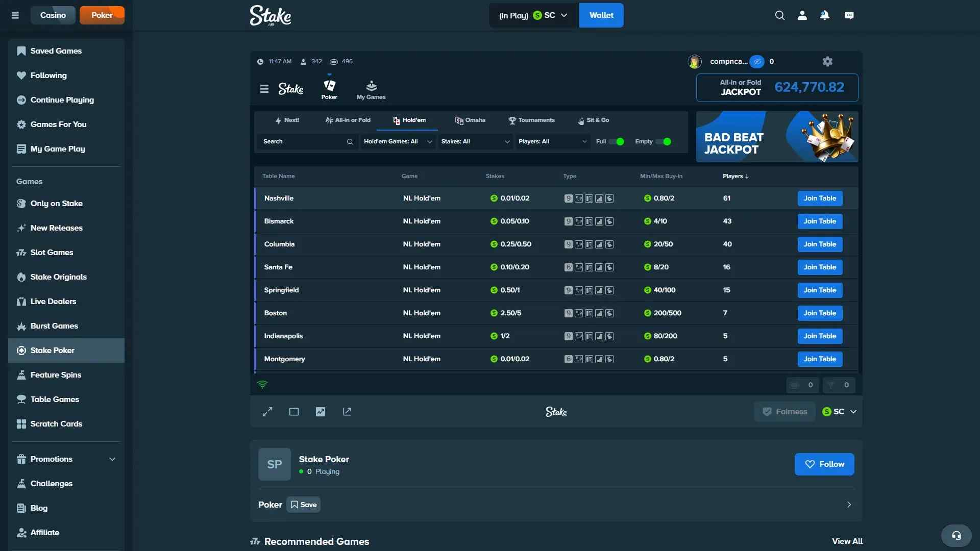Open Stake Originals in the sidebar
This screenshot has width=980, height=551.
pos(66,277)
